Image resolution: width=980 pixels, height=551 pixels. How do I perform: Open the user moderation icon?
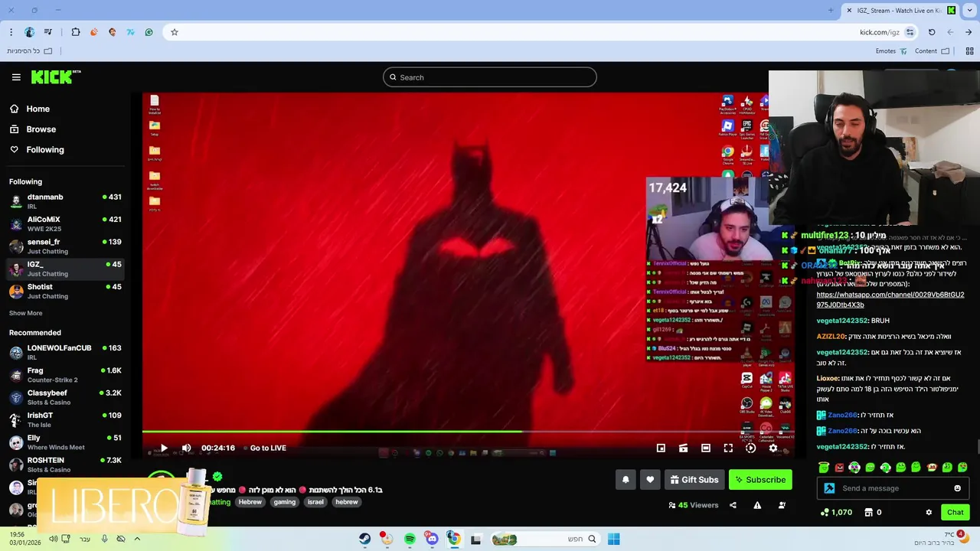click(782, 505)
